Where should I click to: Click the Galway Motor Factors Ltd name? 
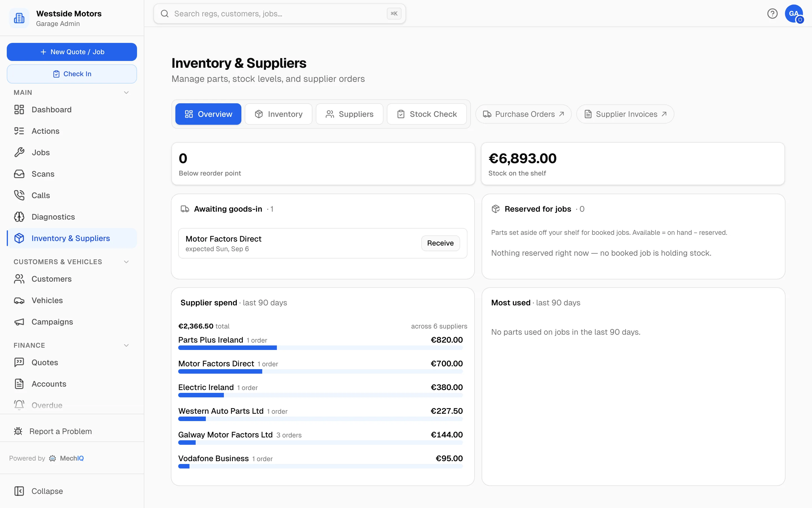click(225, 434)
